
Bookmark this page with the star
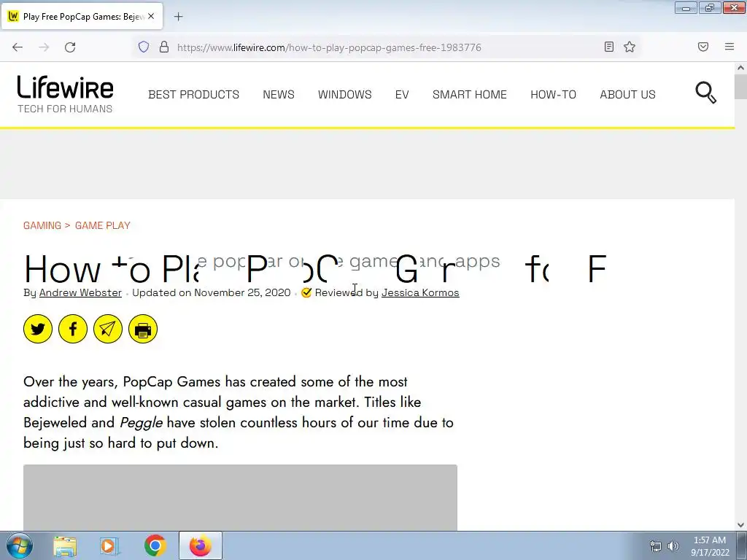point(630,47)
